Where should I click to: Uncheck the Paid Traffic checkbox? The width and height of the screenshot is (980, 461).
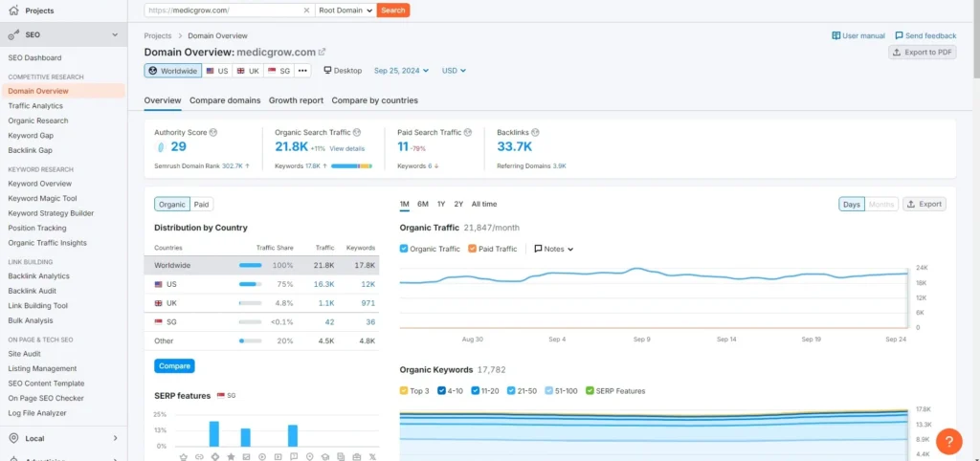(x=472, y=249)
